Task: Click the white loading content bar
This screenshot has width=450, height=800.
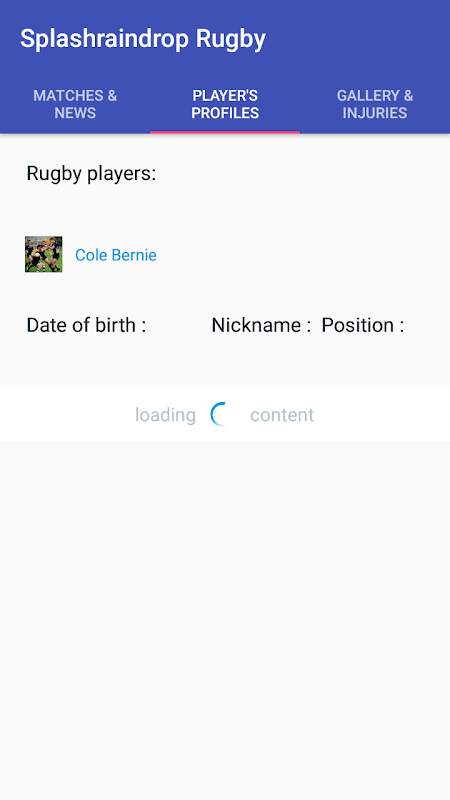Action: [x=225, y=414]
